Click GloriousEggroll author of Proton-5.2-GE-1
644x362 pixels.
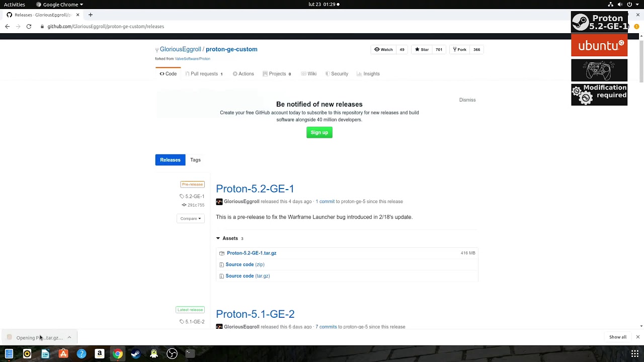(x=242, y=202)
